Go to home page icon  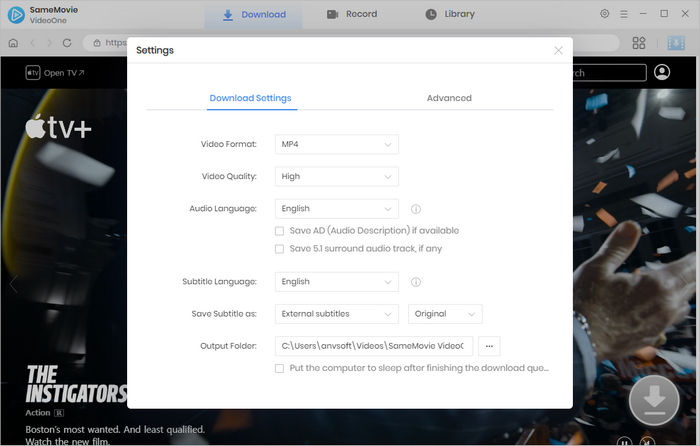point(13,43)
